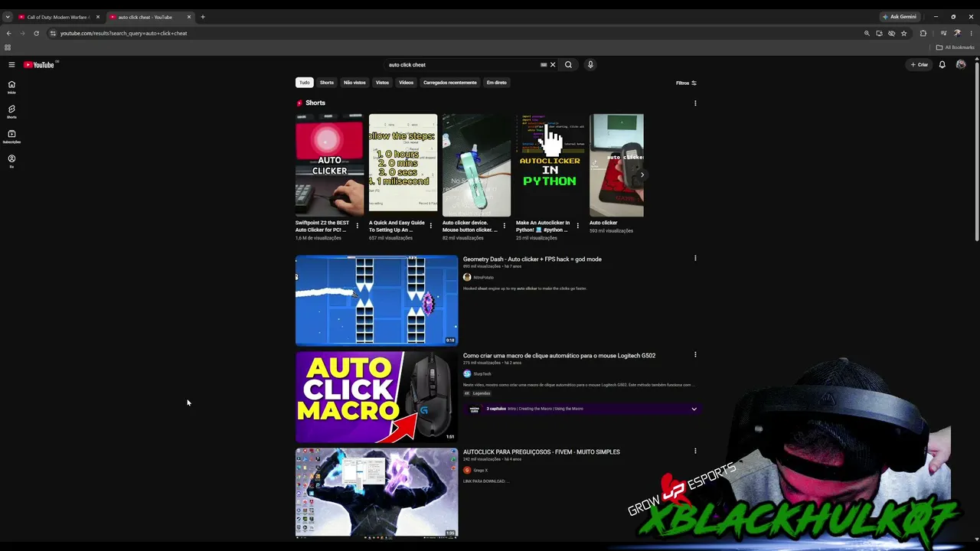Open the tab search dropdown arrow
This screenshot has height=551, width=980.
click(x=8, y=17)
